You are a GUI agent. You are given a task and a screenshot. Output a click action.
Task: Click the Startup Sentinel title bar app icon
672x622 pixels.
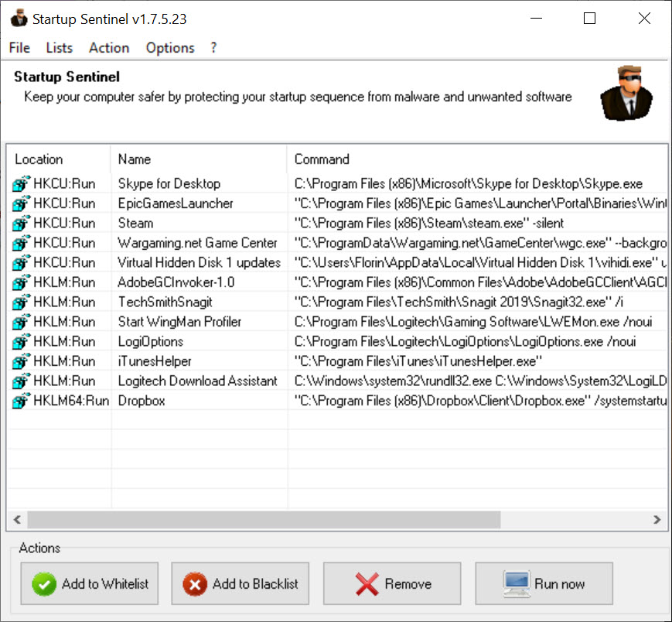(19, 19)
